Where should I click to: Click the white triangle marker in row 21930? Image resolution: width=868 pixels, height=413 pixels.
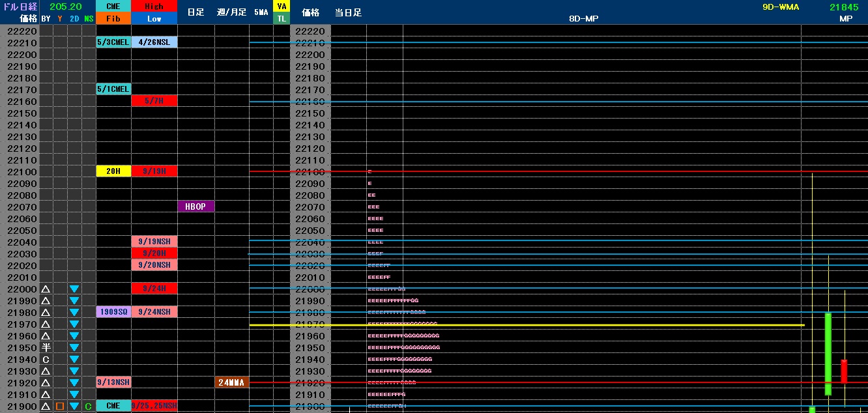coord(46,371)
